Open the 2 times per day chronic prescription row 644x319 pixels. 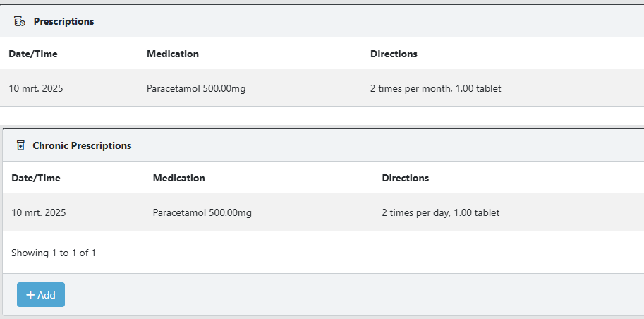pyautogui.click(x=323, y=212)
